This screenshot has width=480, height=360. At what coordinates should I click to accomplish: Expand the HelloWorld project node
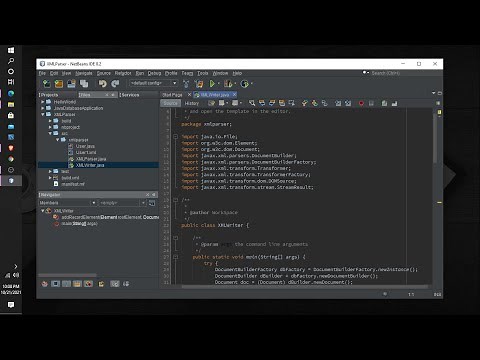[43, 102]
